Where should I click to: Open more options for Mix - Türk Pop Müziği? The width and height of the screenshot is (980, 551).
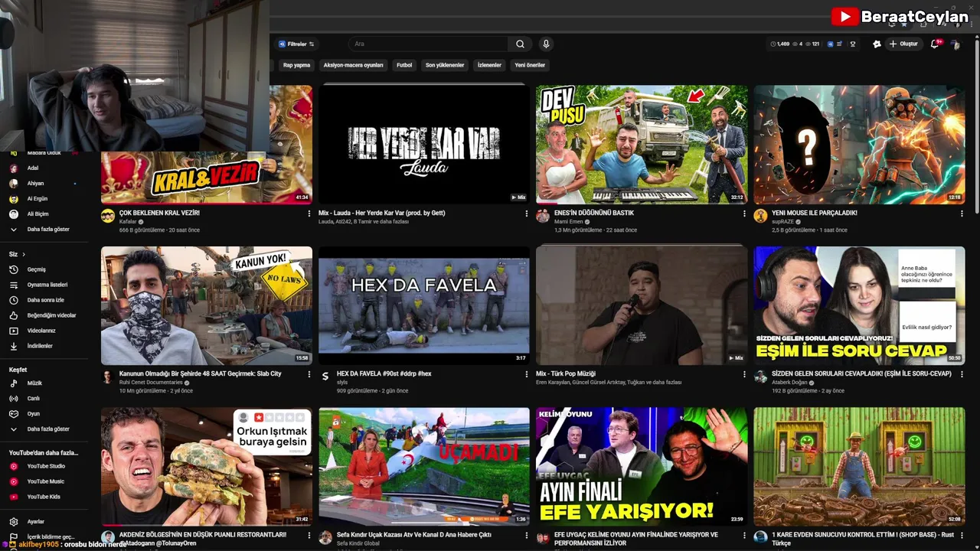tap(744, 374)
